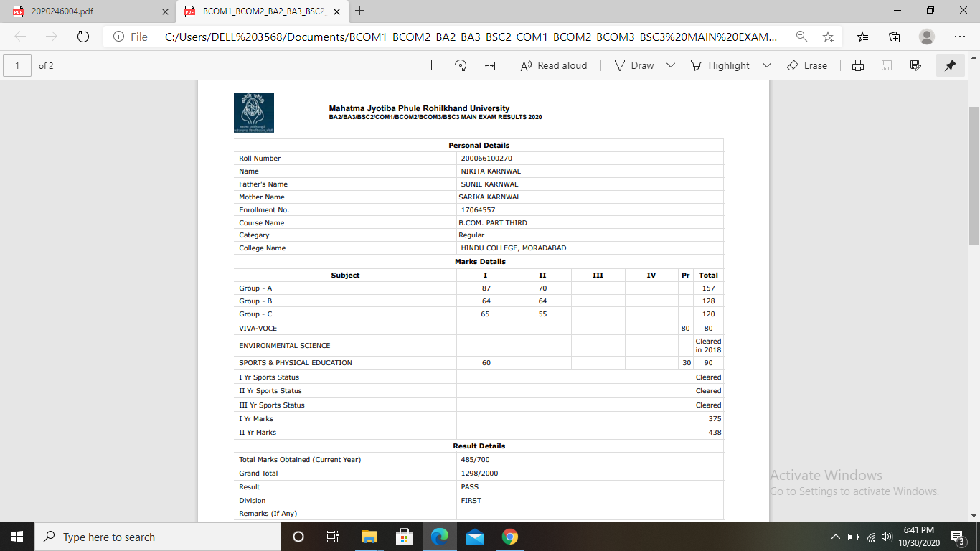Click enrollment number 17064557
Image resolution: width=980 pixels, height=551 pixels.
click(x=478, y=210)
